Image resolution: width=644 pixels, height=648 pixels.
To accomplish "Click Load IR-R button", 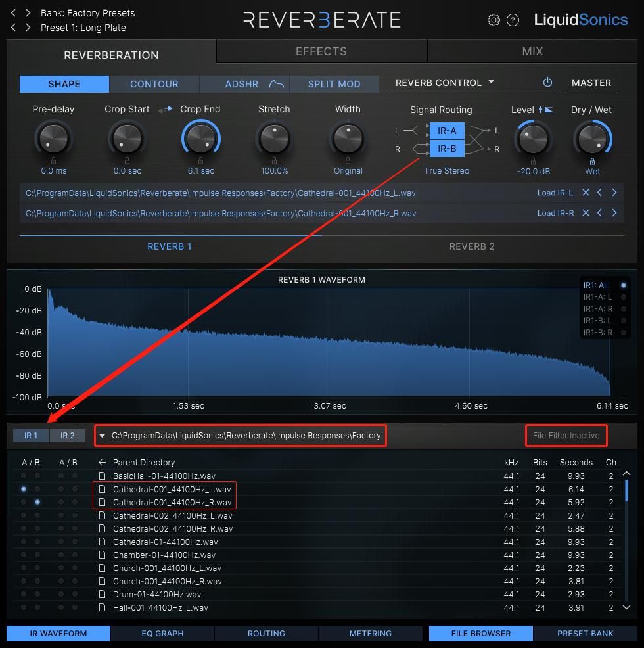I will pos(555,213).
